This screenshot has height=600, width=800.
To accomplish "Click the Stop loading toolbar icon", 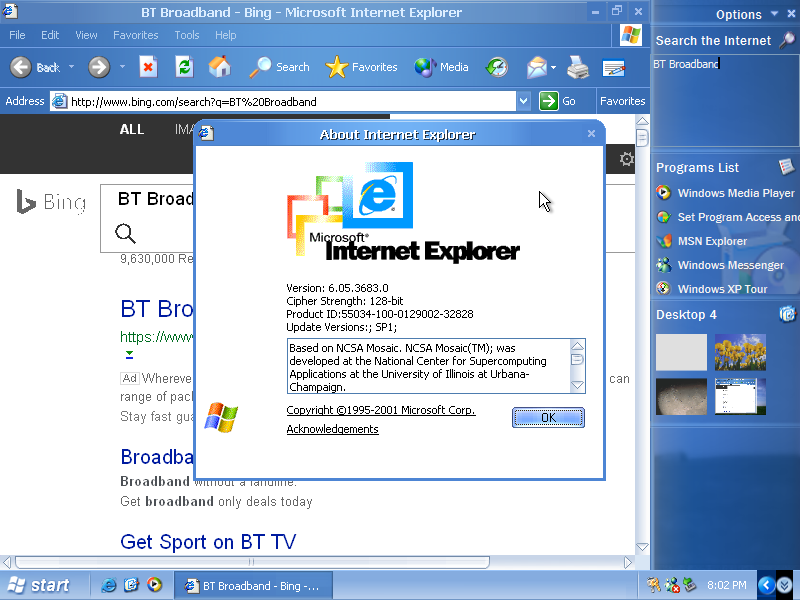I will (148, 67).
